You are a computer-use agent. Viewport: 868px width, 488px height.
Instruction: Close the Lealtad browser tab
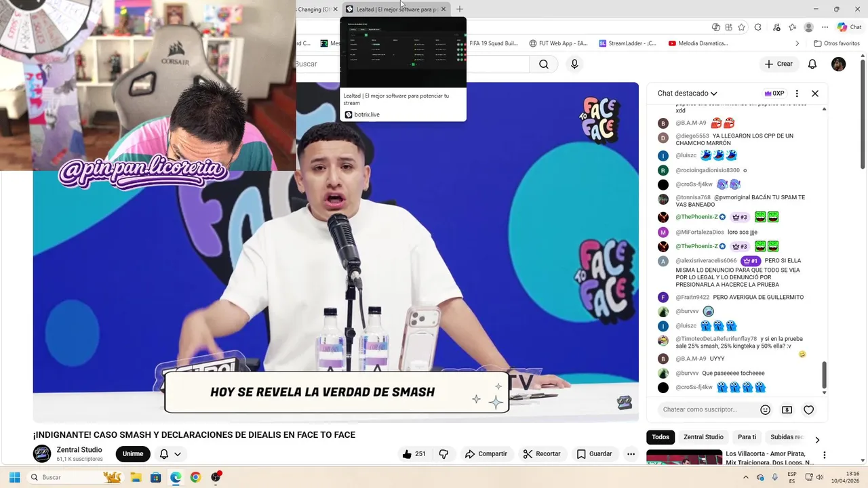(443, 9)
